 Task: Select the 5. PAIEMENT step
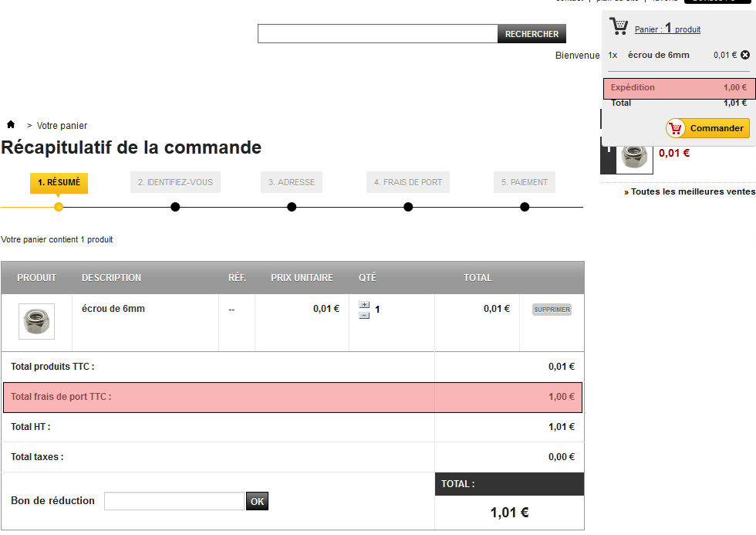(525, 182)
